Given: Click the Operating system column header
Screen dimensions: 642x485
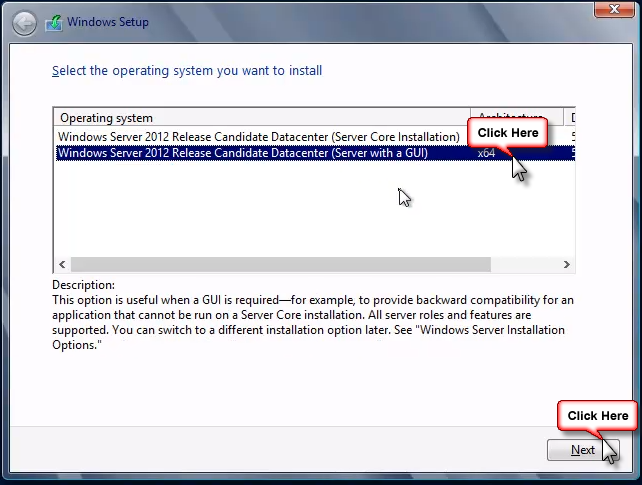Looking at the screenshot, I should click(x=262, y=118).
